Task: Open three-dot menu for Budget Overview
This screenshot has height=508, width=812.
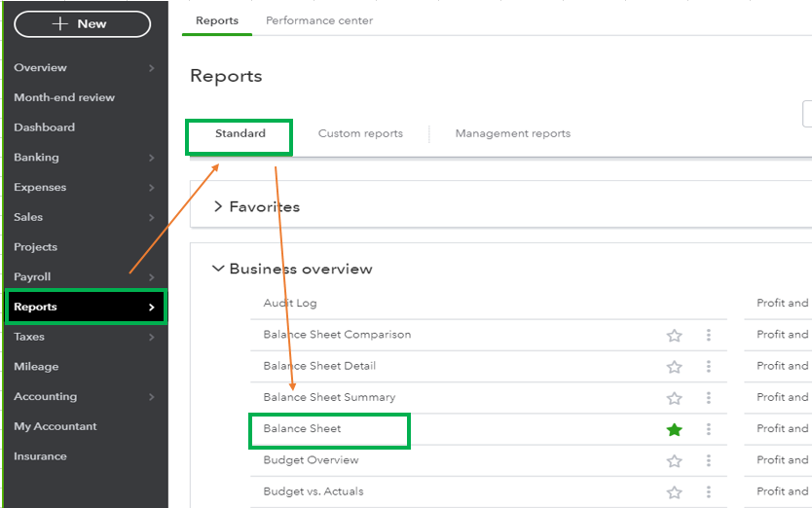Action: [x=709, y=460]
